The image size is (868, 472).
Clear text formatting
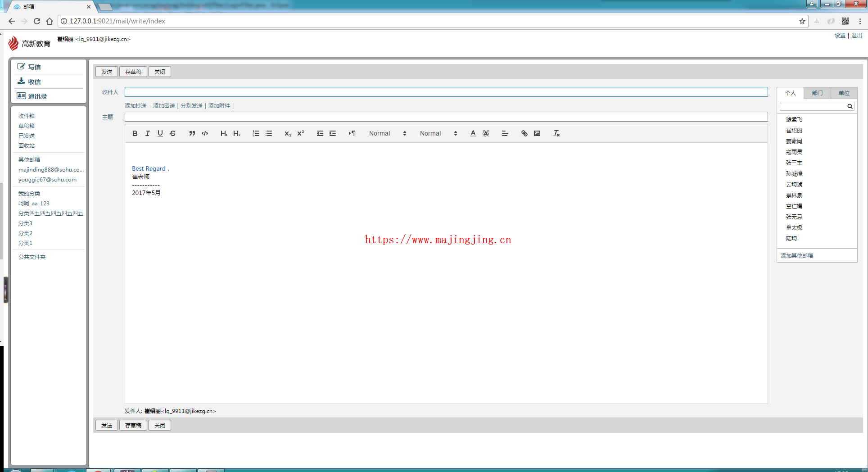[x=556, y=133]
